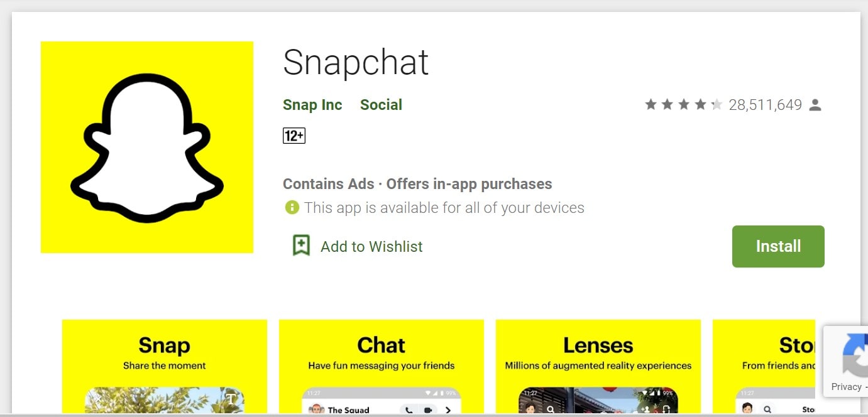Open the Snap Inc developer link
The height and width of the screenshot is (417, 868).
(x=312, y=105)
